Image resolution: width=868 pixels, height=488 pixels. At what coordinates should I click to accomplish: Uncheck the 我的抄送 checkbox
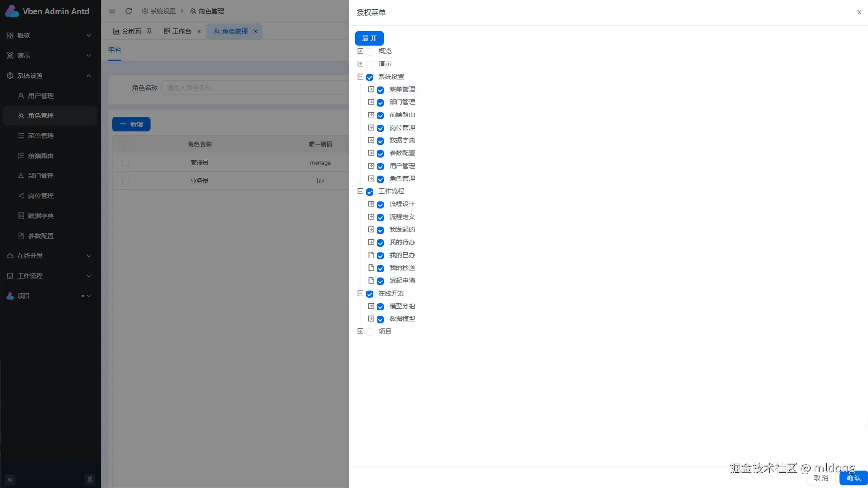(x=381, y=268)
